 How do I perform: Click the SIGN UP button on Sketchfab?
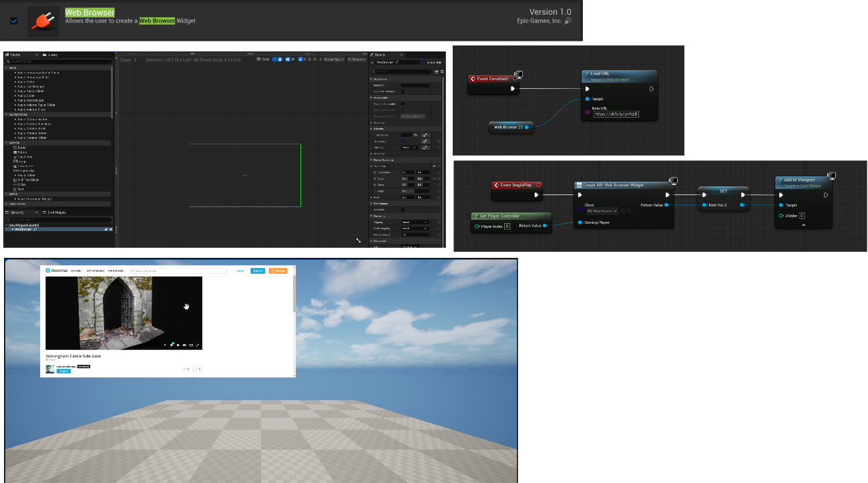click(x=258, y=271)
